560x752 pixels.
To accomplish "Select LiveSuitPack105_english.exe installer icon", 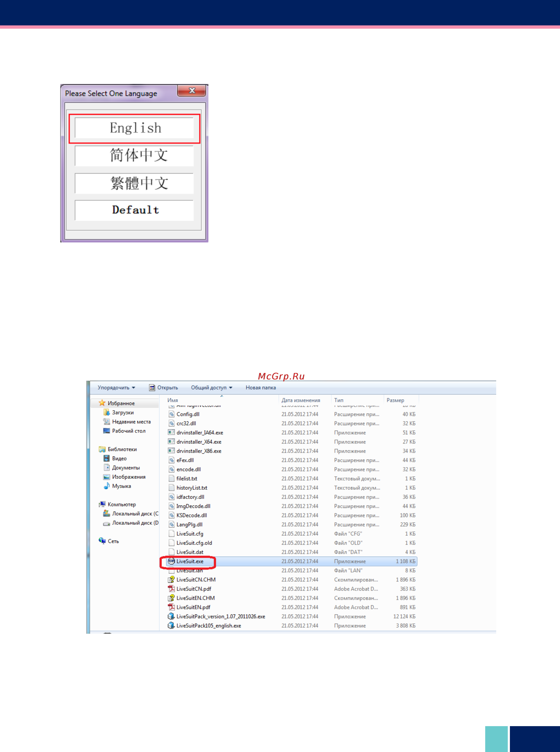I will tap(171, 625).
